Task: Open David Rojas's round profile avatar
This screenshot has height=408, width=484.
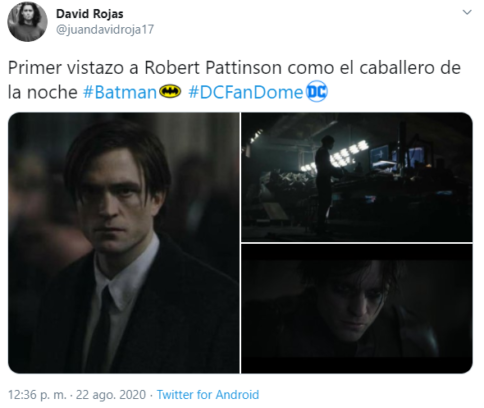Action: pos(27,22)
